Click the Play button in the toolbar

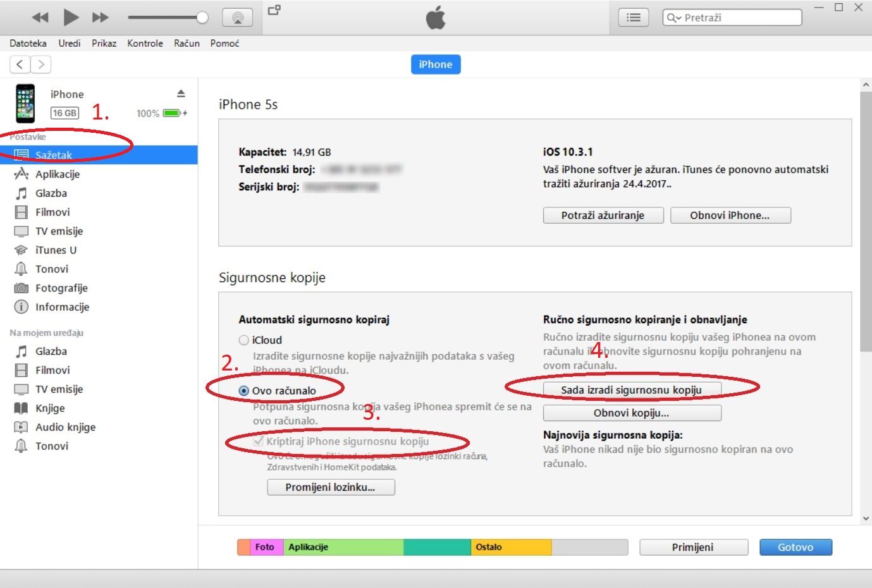[71, 18]
